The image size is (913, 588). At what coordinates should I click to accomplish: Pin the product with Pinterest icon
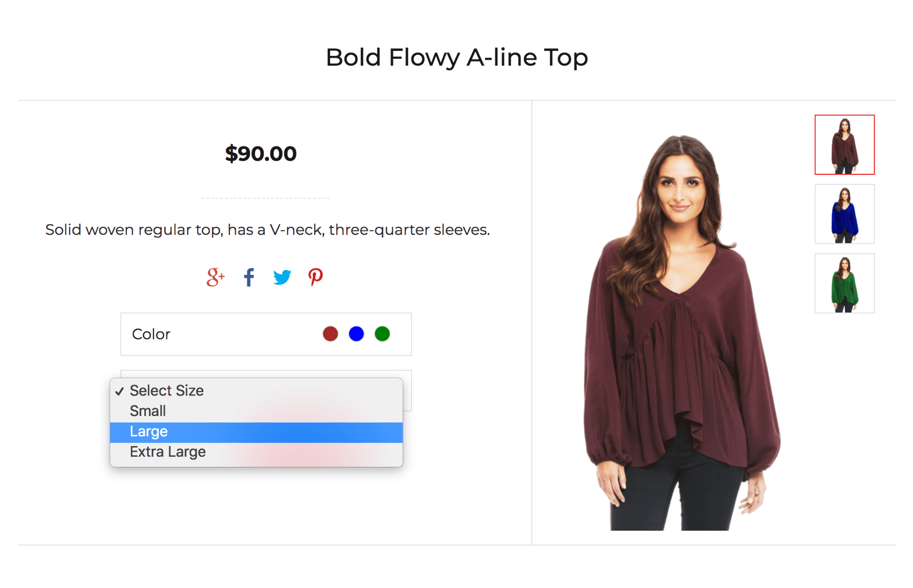click(315, 277)
